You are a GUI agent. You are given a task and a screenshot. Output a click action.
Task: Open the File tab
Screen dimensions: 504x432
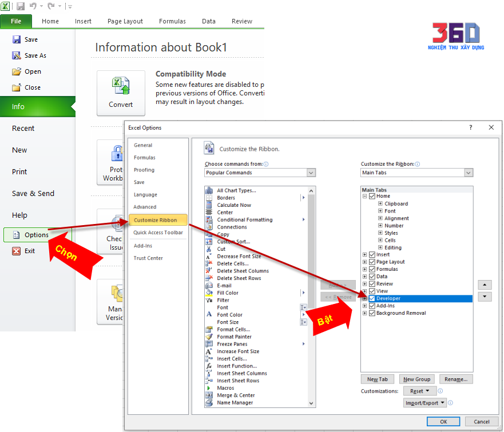tap(16, 21)
